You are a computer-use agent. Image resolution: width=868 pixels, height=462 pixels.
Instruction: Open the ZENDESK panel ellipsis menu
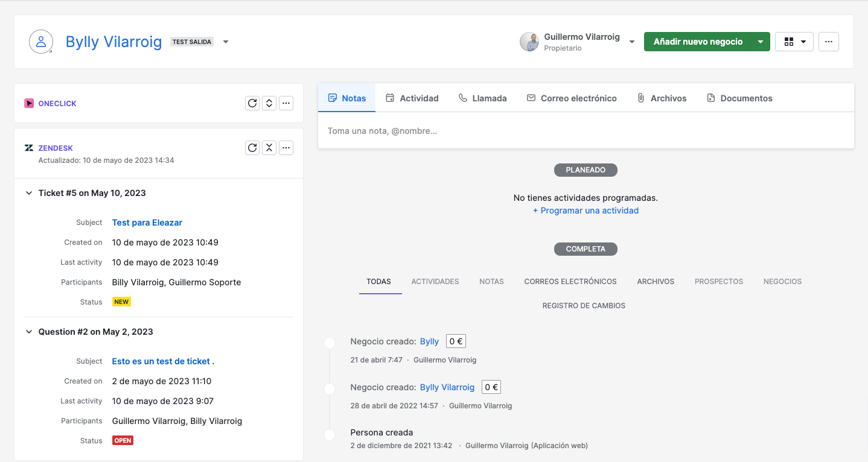(286, 148)
